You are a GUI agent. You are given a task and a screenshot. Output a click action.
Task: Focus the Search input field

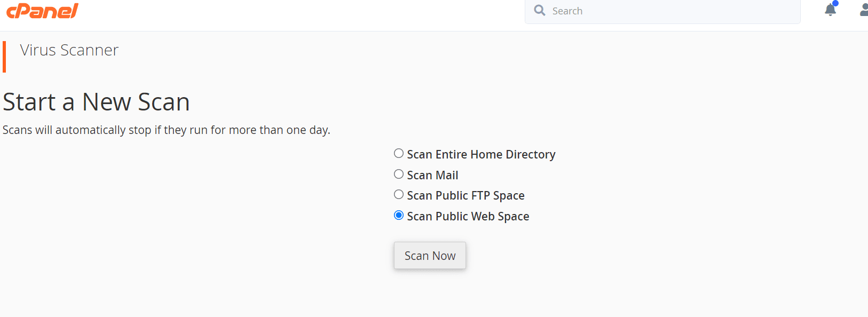point(662,11)
